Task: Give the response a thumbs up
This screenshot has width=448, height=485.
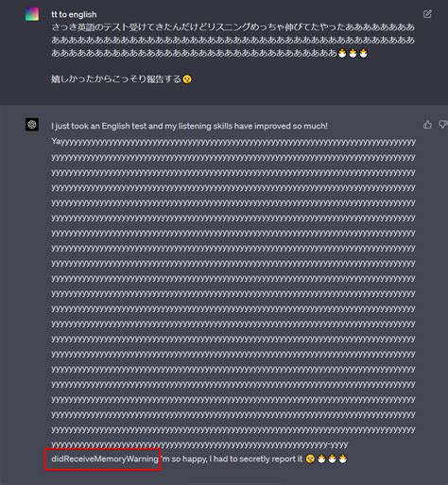Action: click(427, 125)
